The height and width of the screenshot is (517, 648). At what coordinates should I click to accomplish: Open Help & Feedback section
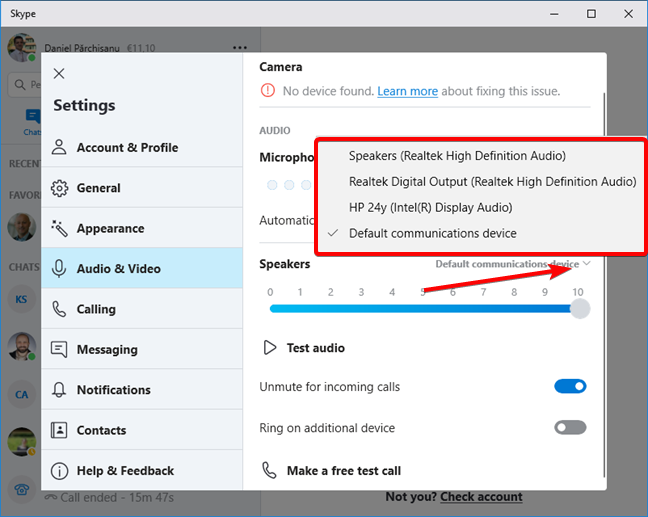(142, 470)
